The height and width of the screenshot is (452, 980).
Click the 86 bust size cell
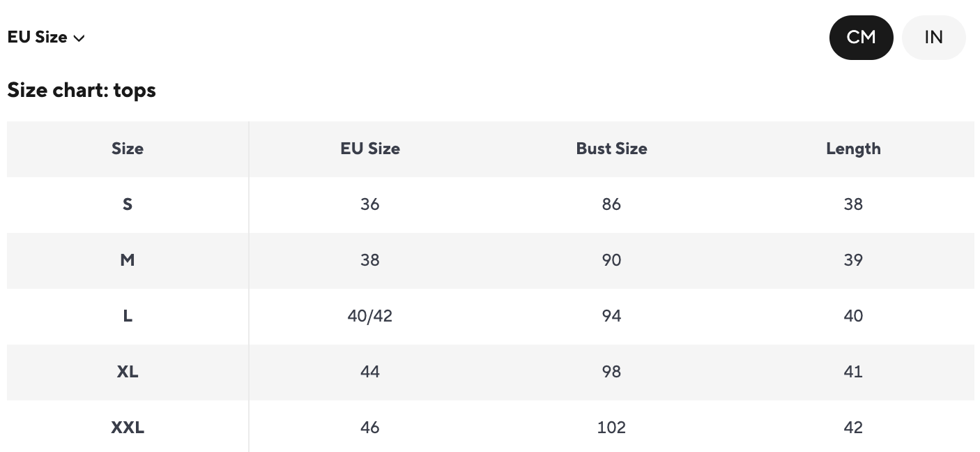click(611, 204)
